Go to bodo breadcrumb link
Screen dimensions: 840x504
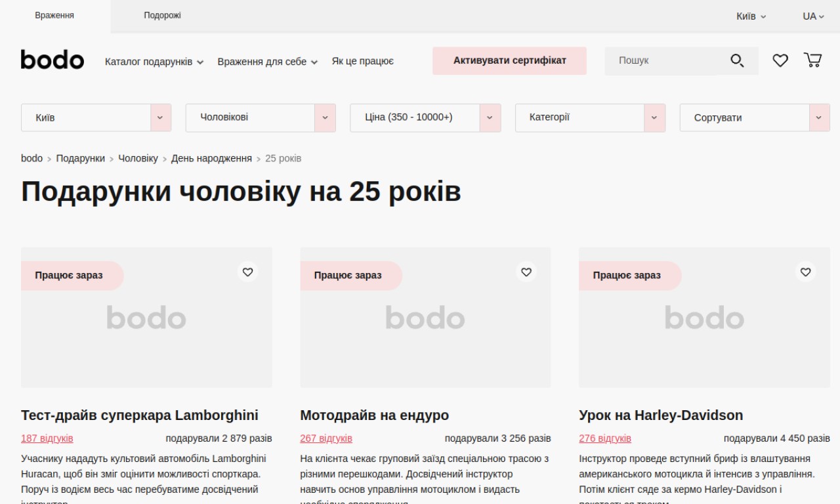point(31,158)
